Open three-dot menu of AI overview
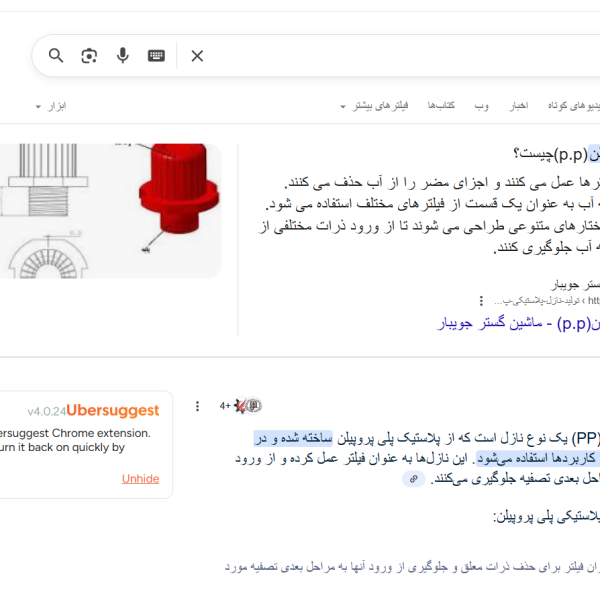 [x=197, y=406]
